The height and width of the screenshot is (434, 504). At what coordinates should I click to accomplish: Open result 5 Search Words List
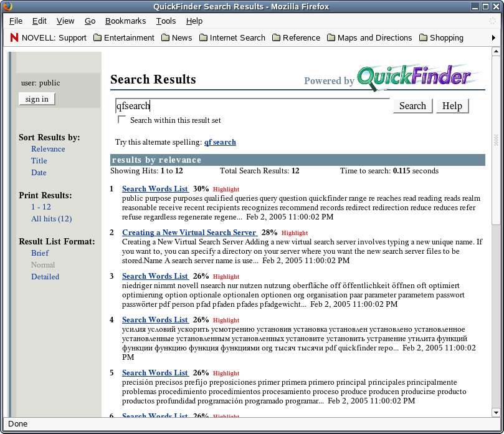[155, 373]
